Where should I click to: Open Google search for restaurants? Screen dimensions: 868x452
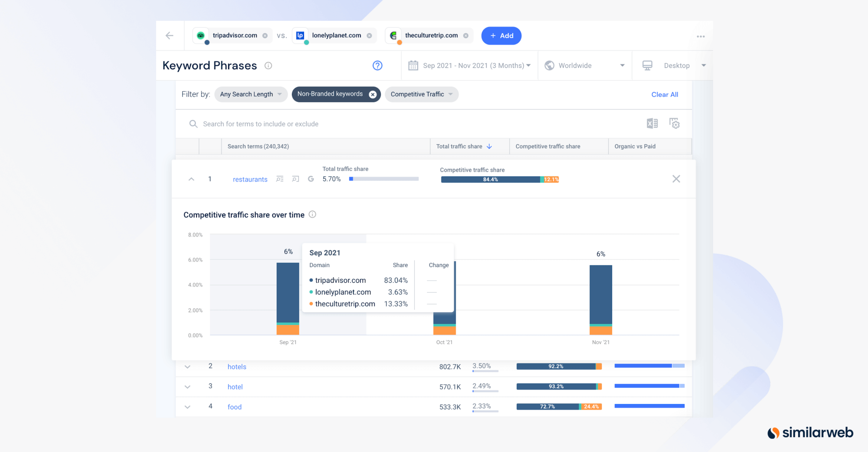tap(311, 179)
